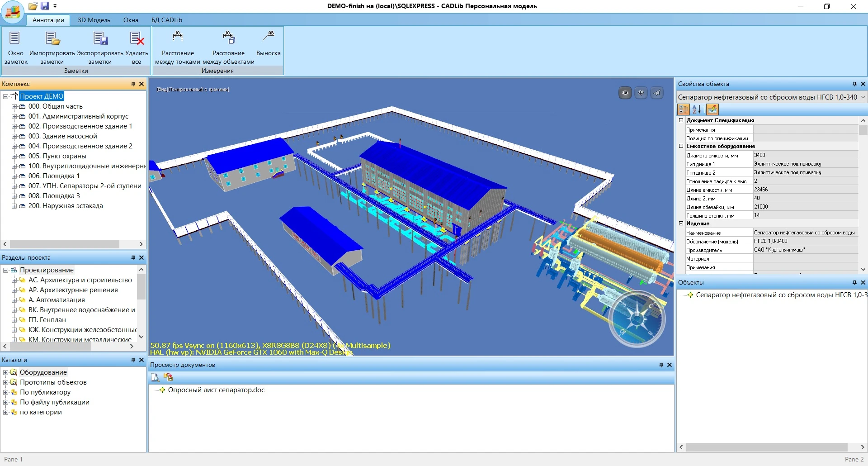This screenshot has width=868, height=466.
Task: Click the Диаметр емкости value field
Action: pos(805,155)
